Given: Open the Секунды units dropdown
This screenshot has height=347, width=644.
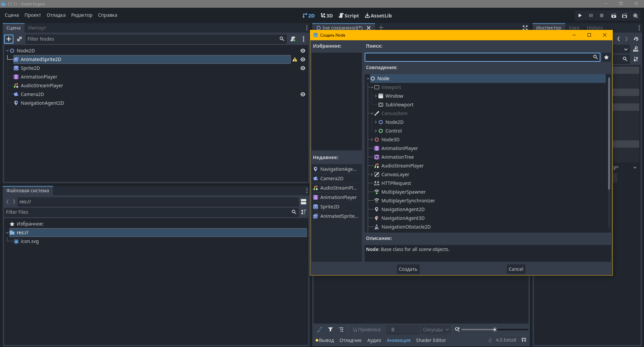Looking at the screenshot, I should (x=435, y=330).
